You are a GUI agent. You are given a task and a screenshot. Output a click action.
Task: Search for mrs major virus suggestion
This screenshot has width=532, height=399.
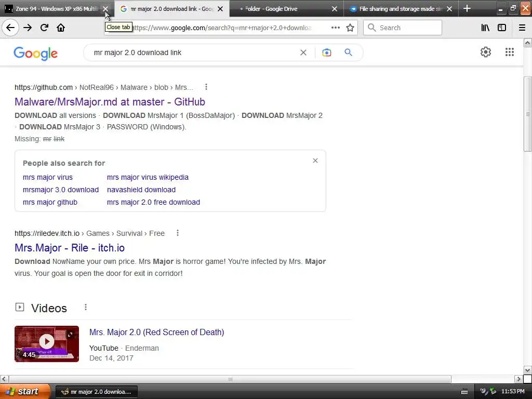(x=47, y=177)
